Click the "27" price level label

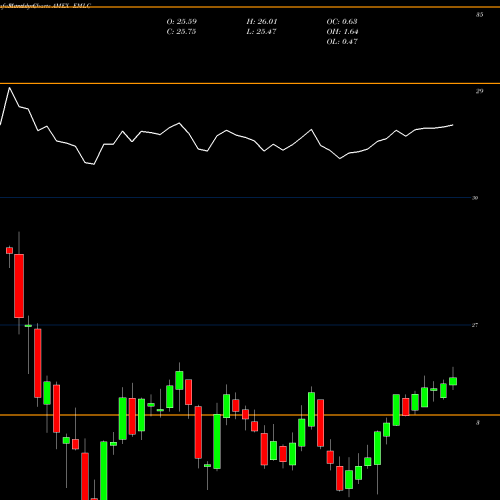point(475,325)
